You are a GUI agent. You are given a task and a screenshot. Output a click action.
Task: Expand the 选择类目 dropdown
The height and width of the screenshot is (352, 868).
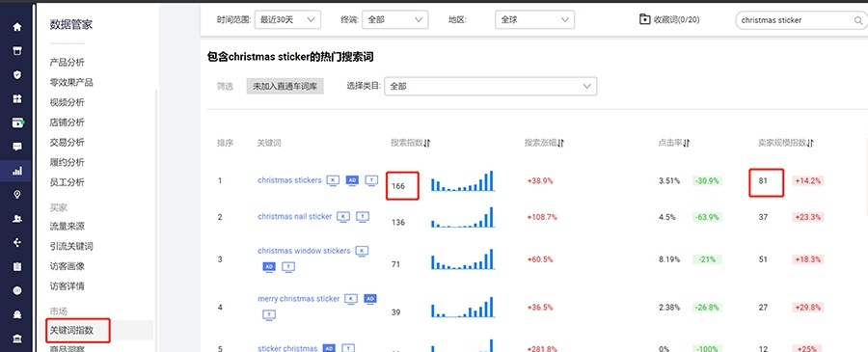[491, 87]
